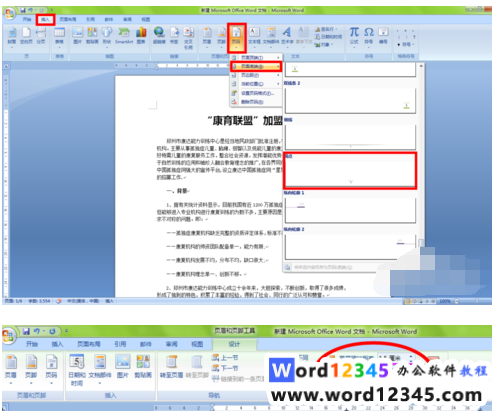Click Footer (页脚) icon in upper window's Insert ribbon
The width and height of the screenshot is (492, 411).
coord(221,37)
